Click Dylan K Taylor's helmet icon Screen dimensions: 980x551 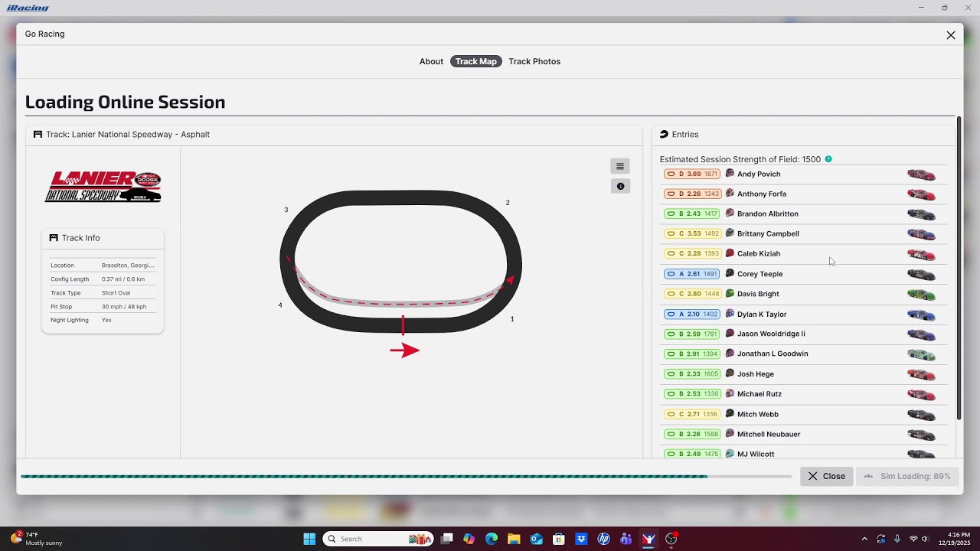[730, 314]
